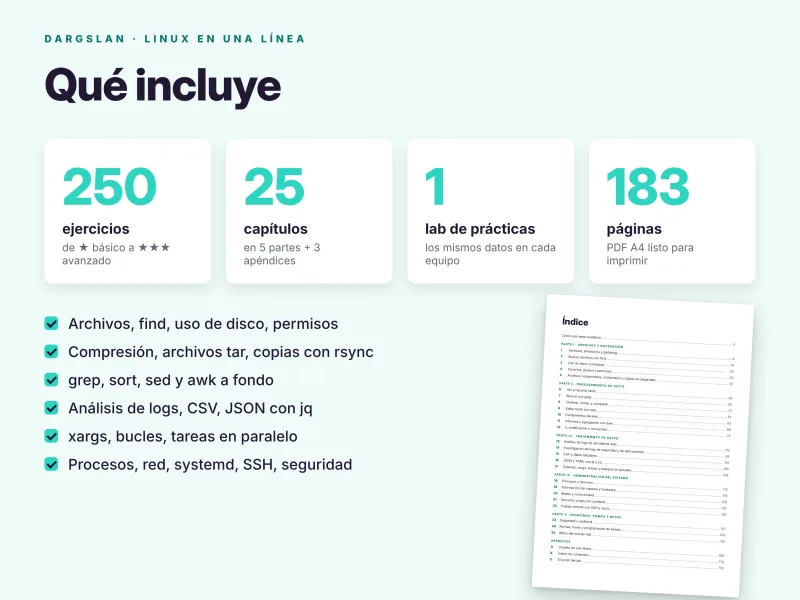
Task: Click 'Procesos, red, systemd, SSH, seguridad' text
Action: 210,464
